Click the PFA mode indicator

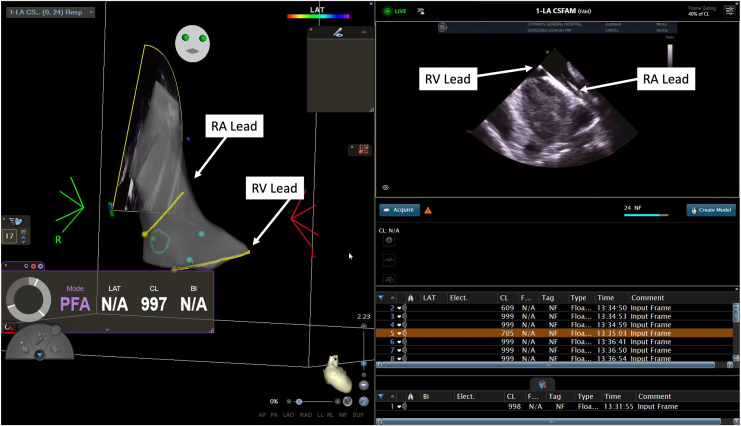[75, 304]
